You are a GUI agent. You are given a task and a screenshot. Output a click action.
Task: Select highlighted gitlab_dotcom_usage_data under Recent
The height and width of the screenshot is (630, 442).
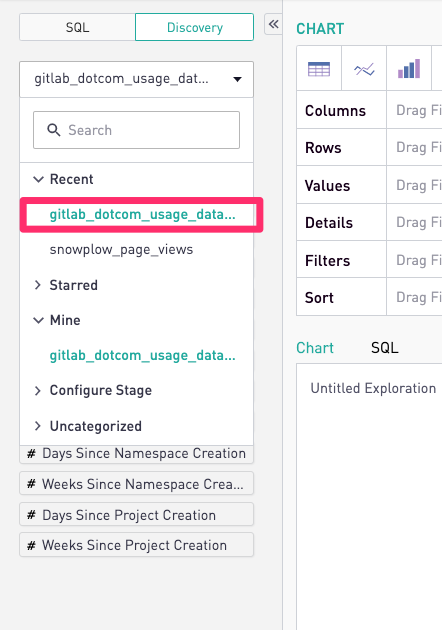[x=142, y=215]
